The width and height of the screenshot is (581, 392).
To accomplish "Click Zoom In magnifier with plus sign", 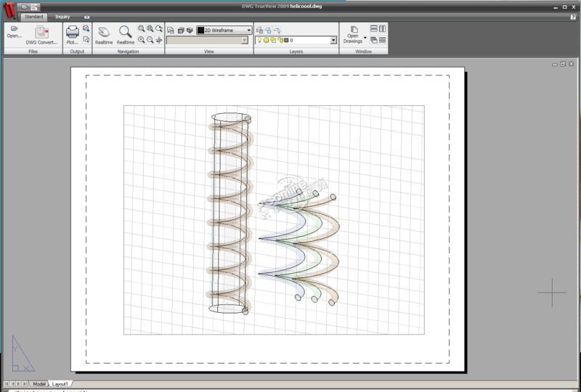I will pyautogui.click(x=141, y=40).
